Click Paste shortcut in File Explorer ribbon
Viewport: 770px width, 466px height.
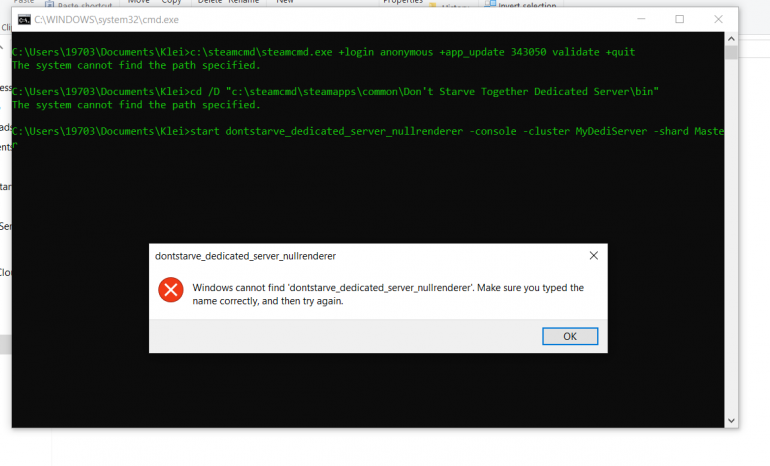click(x=84, y=5)
